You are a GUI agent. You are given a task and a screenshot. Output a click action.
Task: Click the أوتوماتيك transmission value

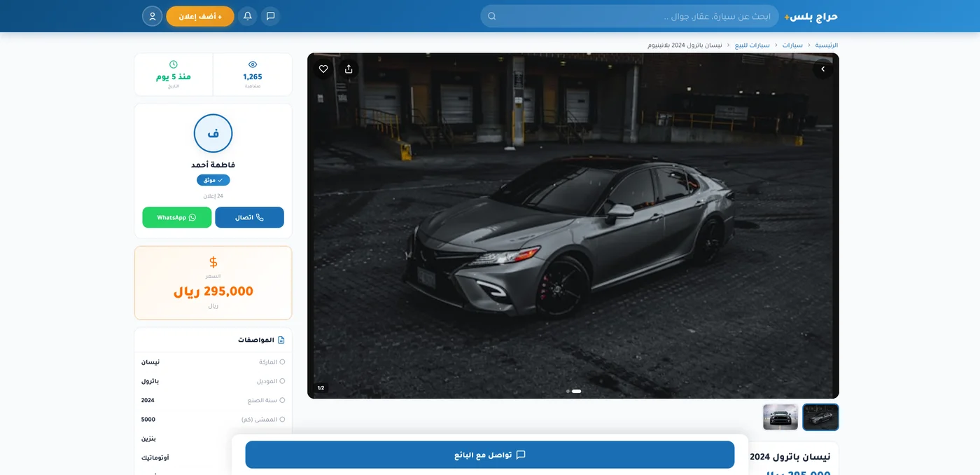click(x=155, y=457)
